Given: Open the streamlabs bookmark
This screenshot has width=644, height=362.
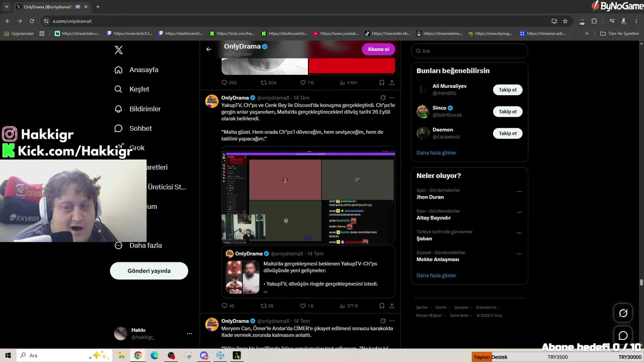Looking at the screenshot, I should [x=77, y=34].
